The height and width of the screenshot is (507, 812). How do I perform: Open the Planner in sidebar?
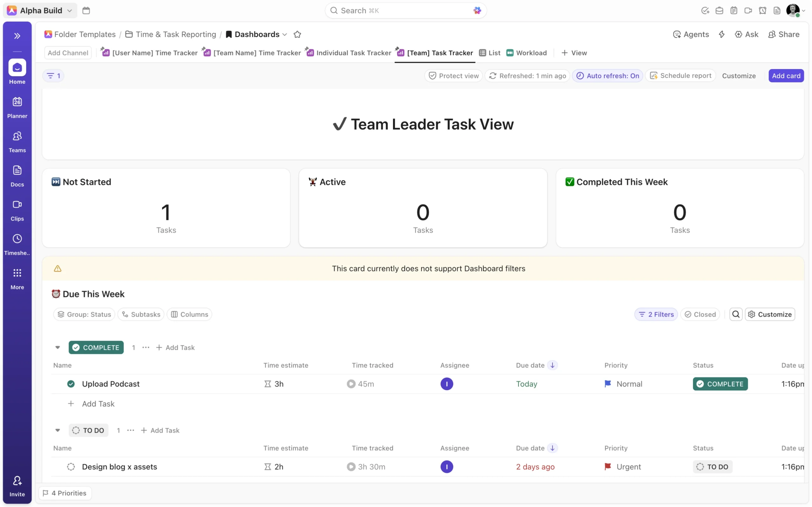coord(17,107)
